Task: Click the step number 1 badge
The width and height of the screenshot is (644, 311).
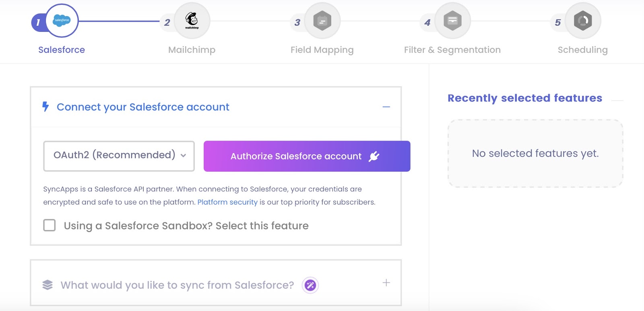Action: tap(38, 23)
